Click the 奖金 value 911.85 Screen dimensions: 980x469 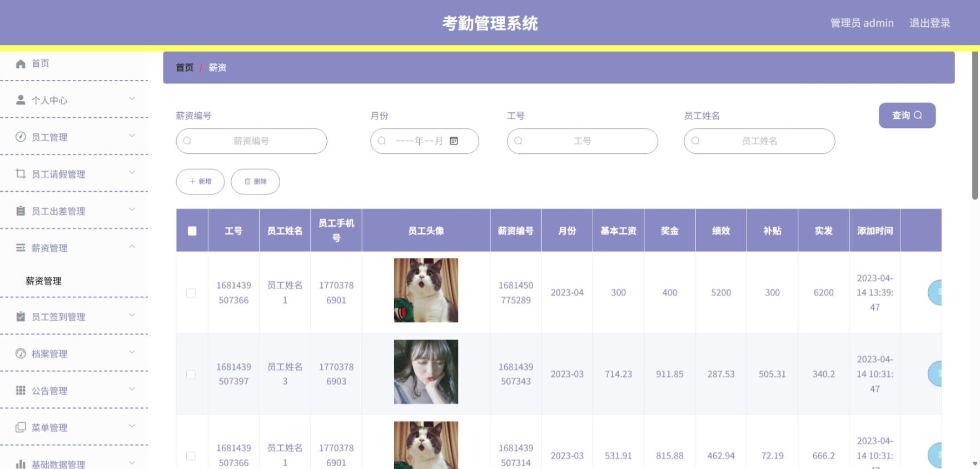pos(669,374)
